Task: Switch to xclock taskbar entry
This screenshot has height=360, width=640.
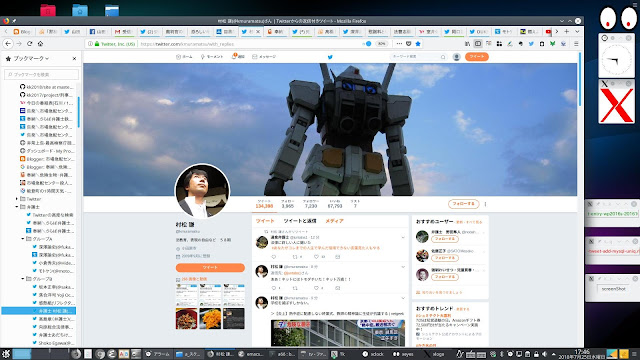Action: tap(373, 354)
